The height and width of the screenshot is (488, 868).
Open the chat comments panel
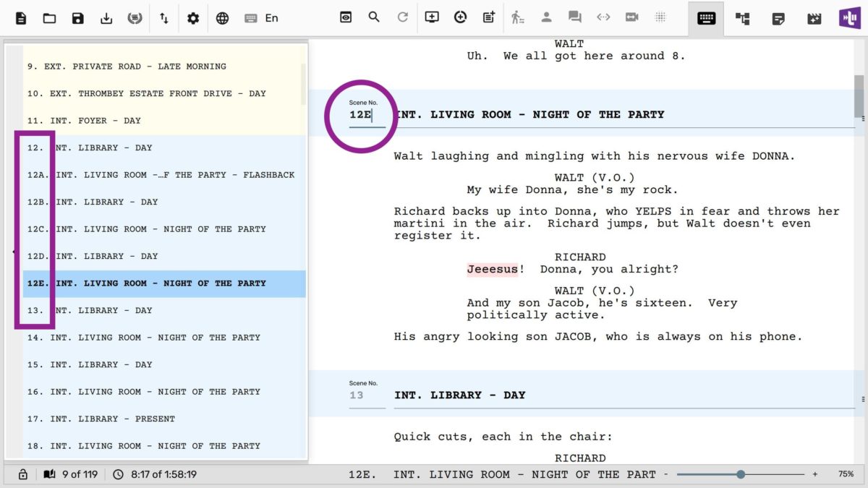[574, 18]
